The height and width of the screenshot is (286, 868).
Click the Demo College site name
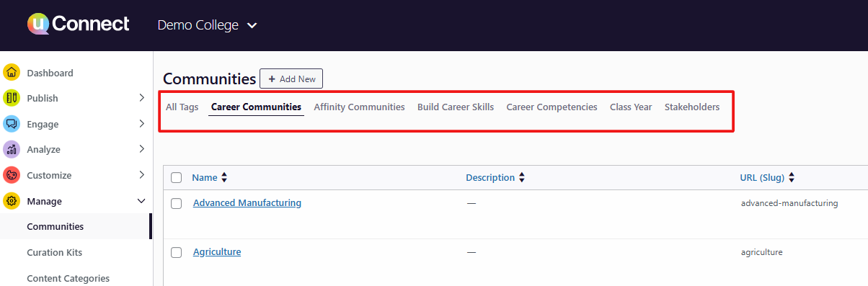coord(198,25)
